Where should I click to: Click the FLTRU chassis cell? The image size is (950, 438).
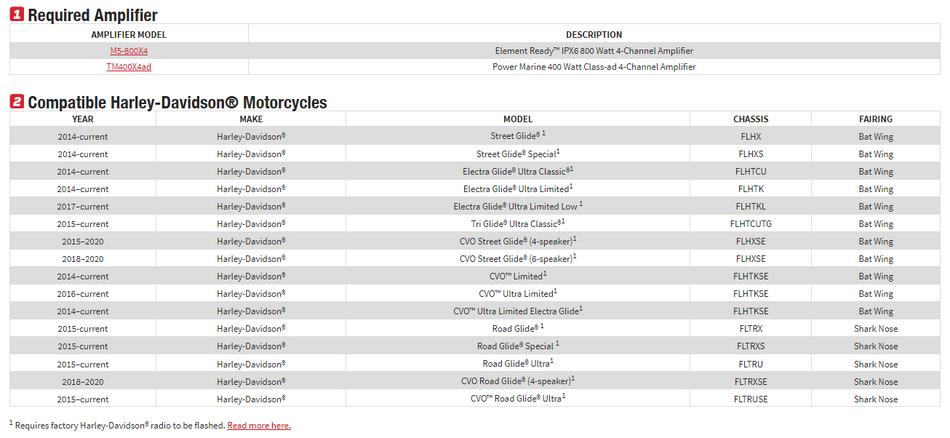coord(751,364)
